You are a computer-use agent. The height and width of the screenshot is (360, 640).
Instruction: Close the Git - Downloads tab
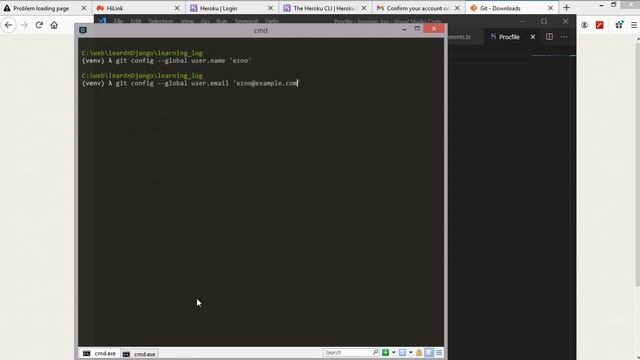pos(550,8)
